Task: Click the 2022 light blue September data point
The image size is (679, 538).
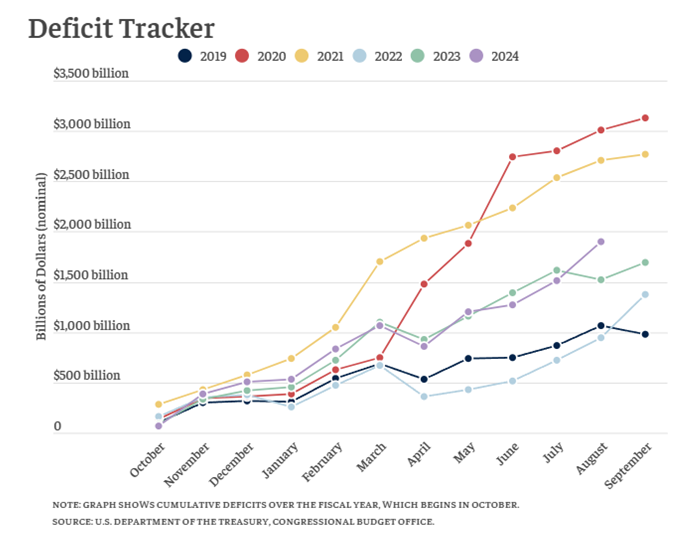Action: coord(645,294)
